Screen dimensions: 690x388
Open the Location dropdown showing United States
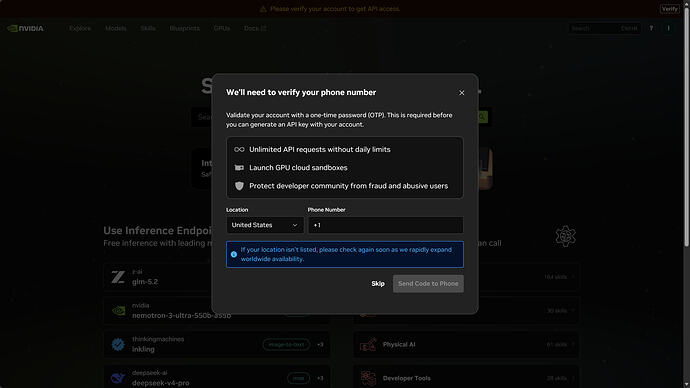click(265, 225)
